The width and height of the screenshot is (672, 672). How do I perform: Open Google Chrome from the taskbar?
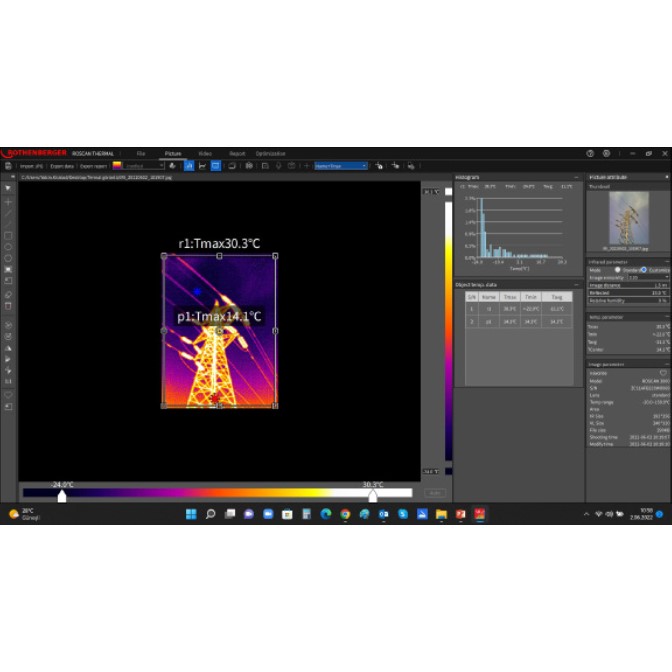345,514
